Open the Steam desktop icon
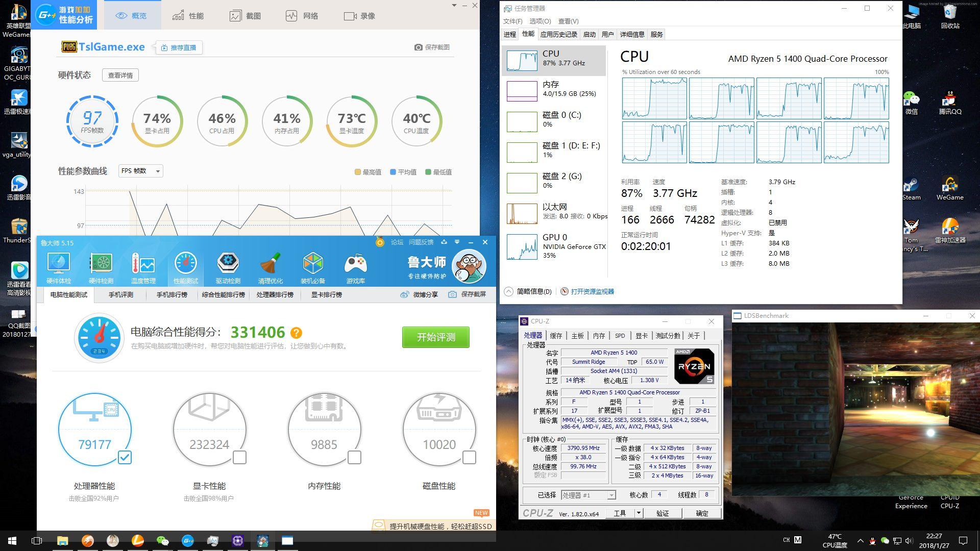Screen dimensions: 980x551 tap(911, 188)
